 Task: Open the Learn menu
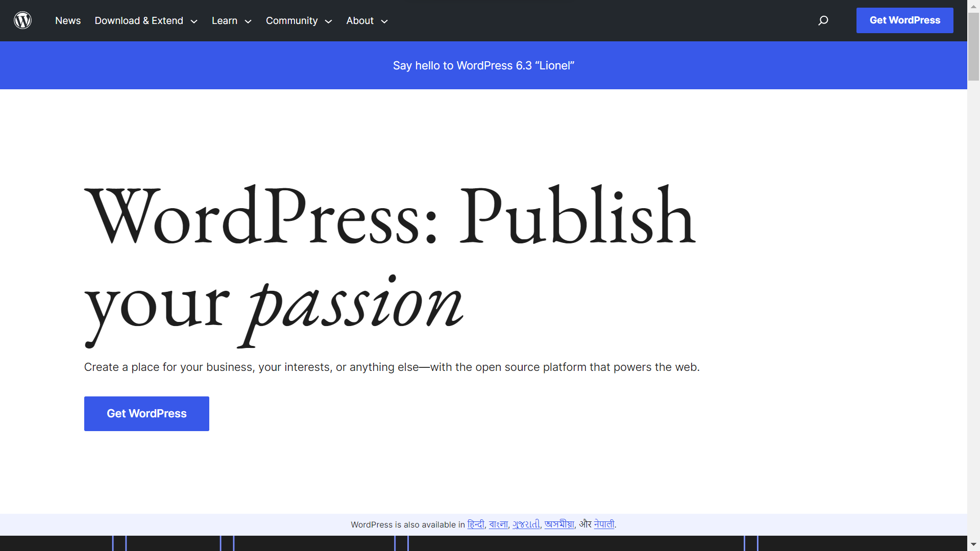point(225,20)
